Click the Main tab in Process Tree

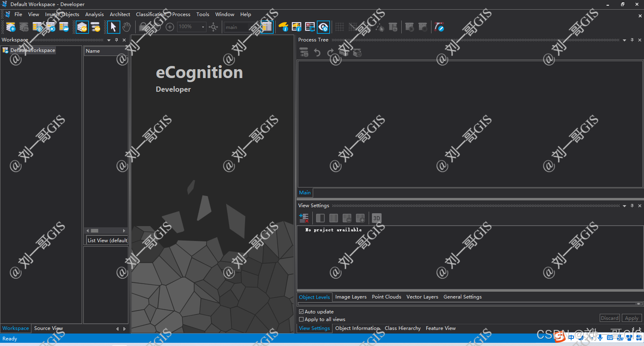[x=305, y=193]
